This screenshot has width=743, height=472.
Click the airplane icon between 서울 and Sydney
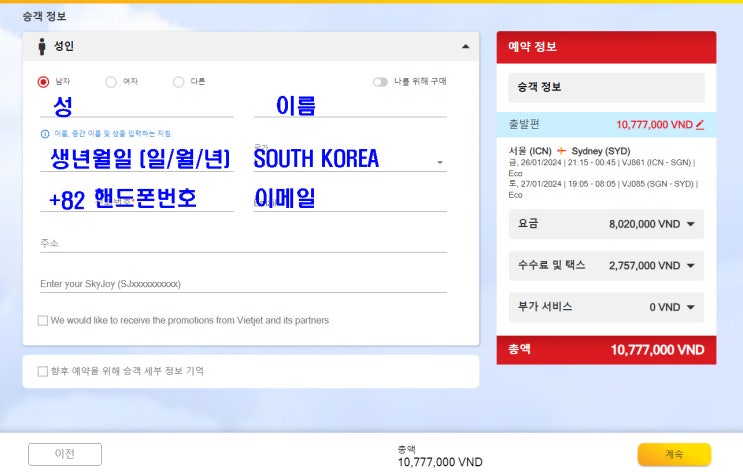[562, 151]
